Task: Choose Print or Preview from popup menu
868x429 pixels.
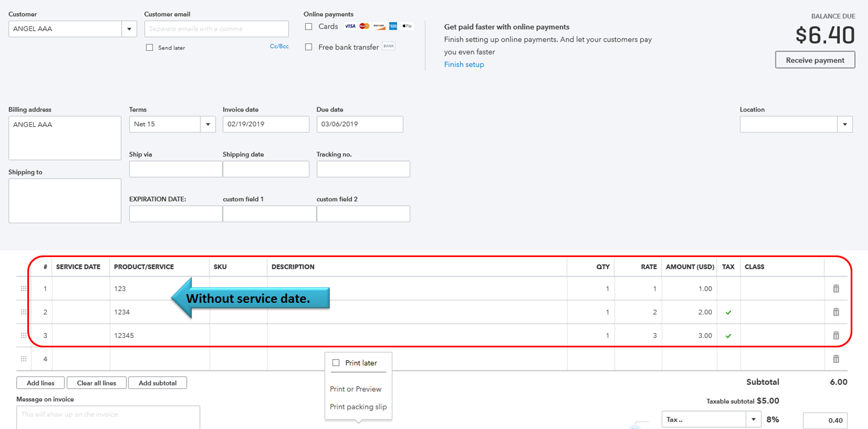Action: pos(356,389)
